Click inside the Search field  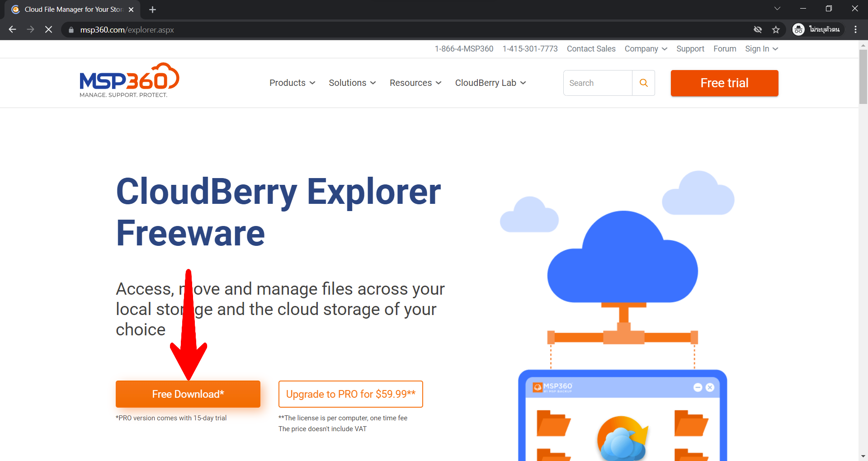click(x=598, y=83)
